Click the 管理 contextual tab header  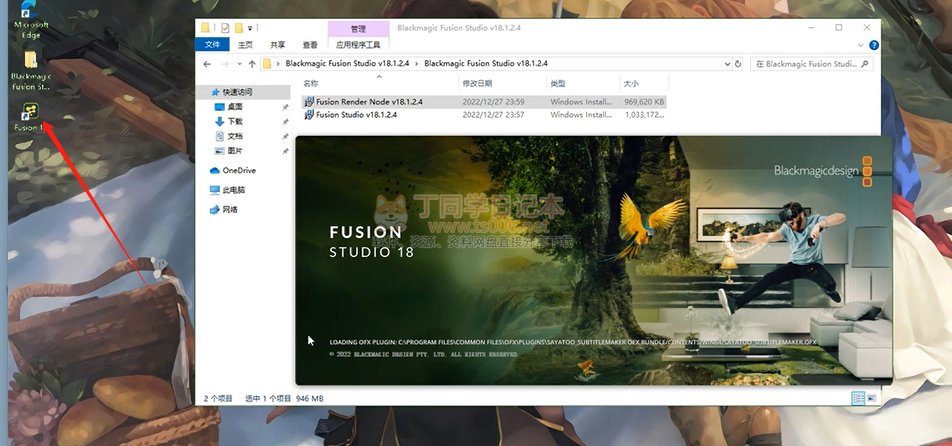(358, 29)
